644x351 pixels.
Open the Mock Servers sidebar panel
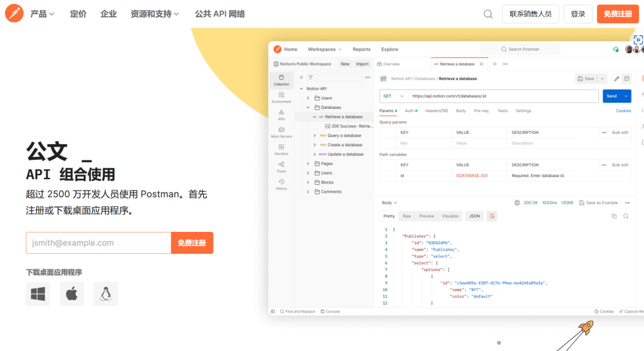281,132
